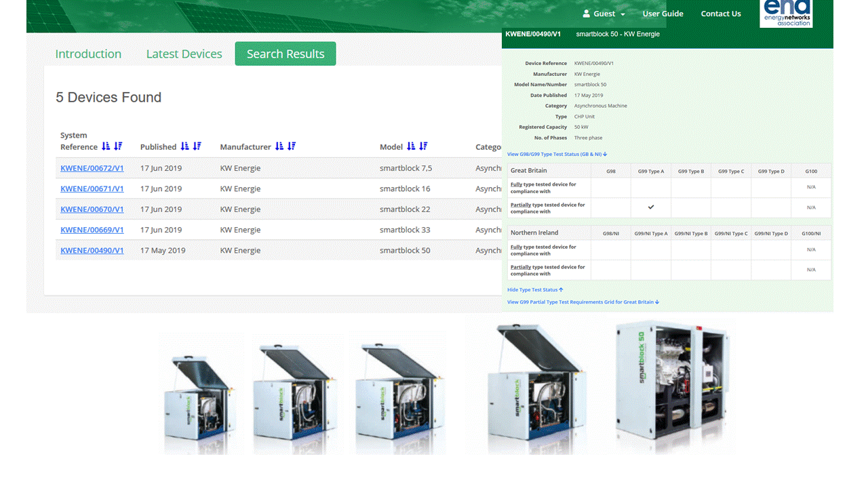Collapse the Hide Type Test Status section
Viewport: 868px width, 488px height.
pos(535,289)
